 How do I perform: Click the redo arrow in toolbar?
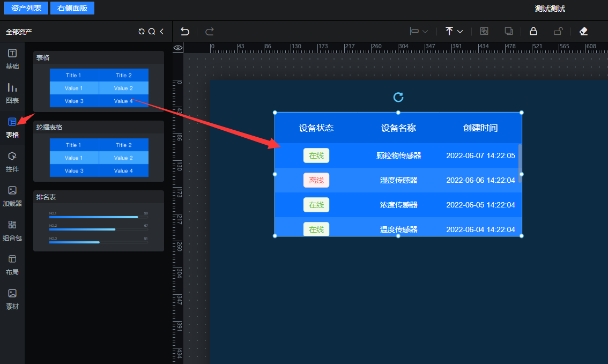pos(210,32)
